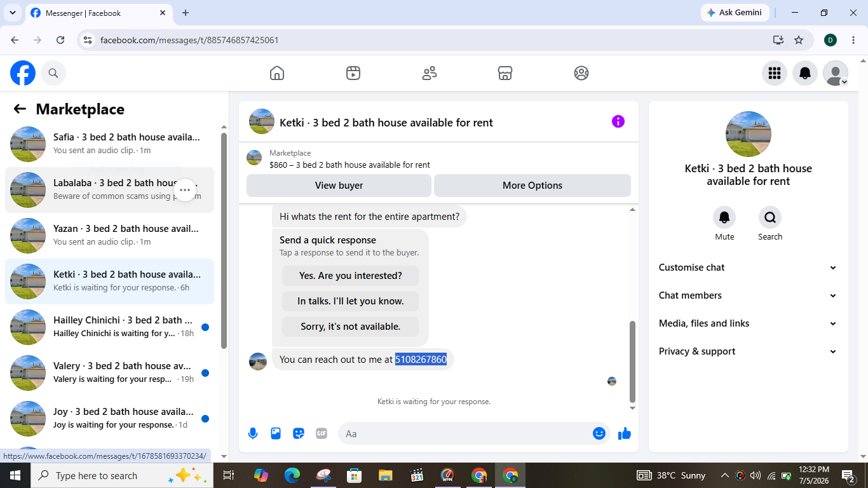This screenshot has width=868, height=488.
Task: Choose a sticker icon
Action: point(299,433)
